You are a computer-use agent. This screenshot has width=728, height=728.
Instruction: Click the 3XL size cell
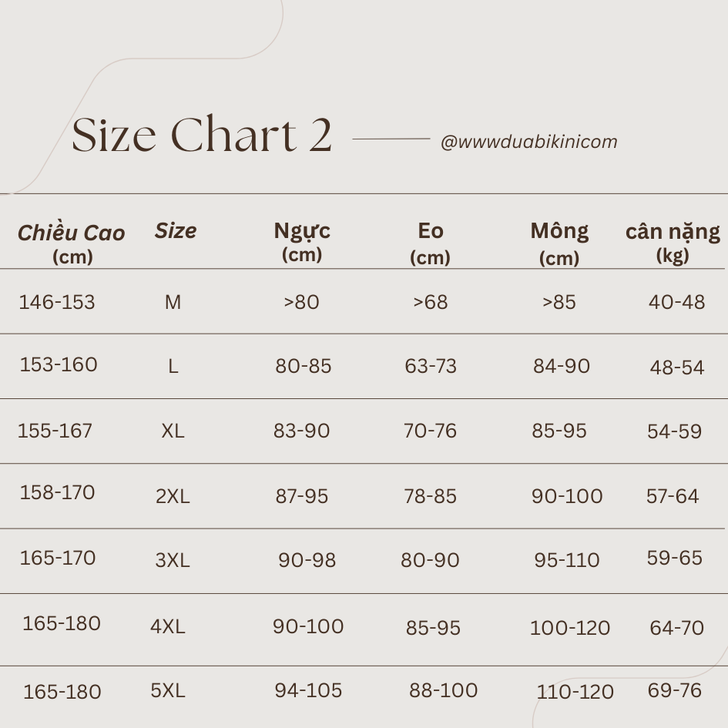pyautogui.click(x=173, y=560)
